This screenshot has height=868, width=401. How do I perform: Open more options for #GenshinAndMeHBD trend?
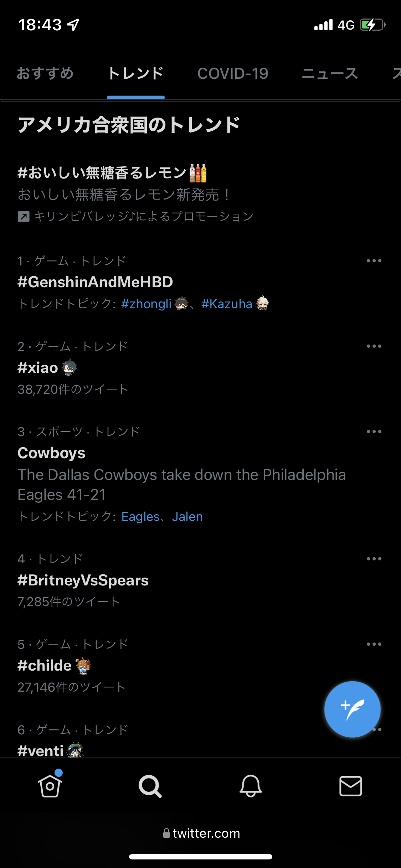pos(374,261)
